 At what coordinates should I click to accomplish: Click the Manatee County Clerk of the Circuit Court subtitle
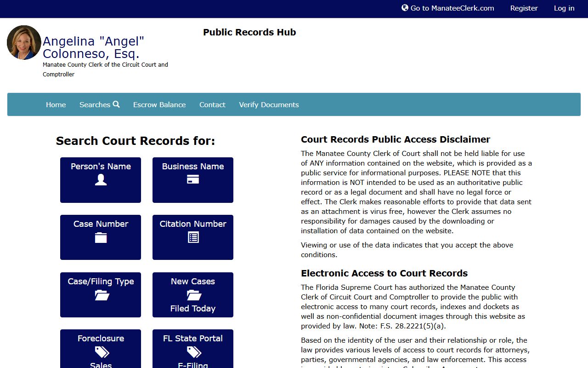[105, 69]
